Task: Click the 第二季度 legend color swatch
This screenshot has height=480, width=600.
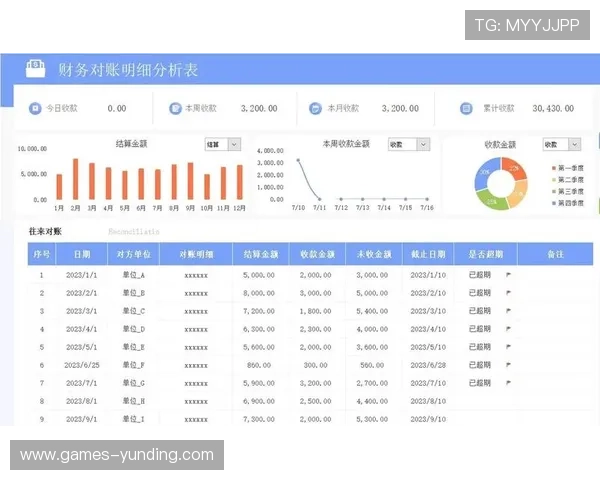Action: tap(553, 180)
